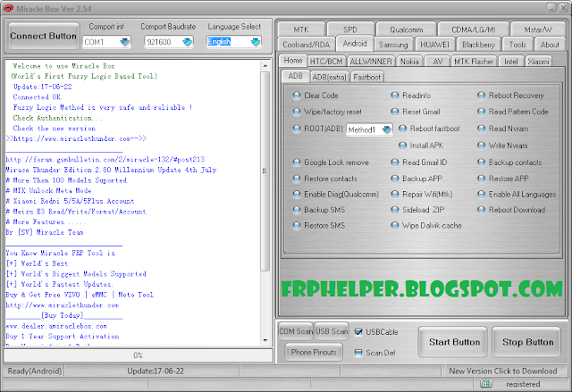Click the Miracle Box title bar logo icon
Image resolution: width=572 pixels, height=392 pixels.
[8, 8]
